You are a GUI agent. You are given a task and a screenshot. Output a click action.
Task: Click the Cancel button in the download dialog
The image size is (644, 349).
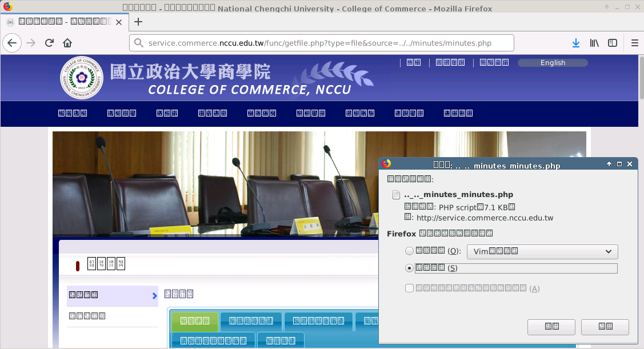(551, 327)
